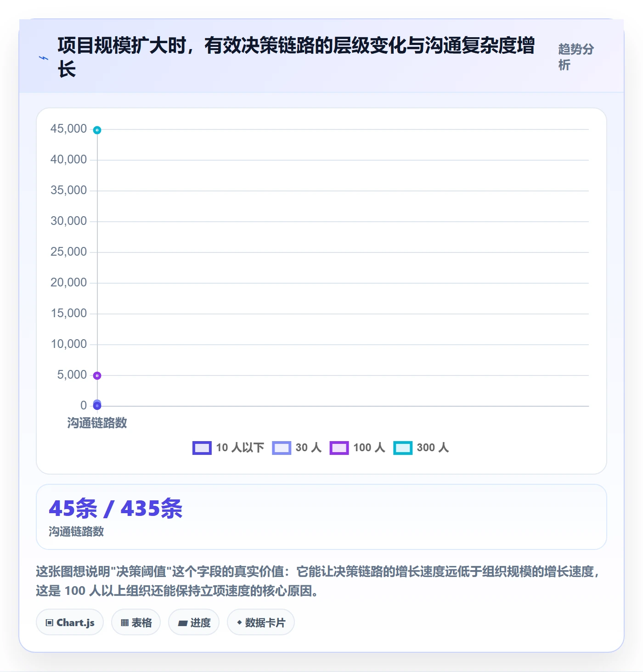Click the 沟通链路数 caption under the metric

pyautogui.click(x=76, y=532)
